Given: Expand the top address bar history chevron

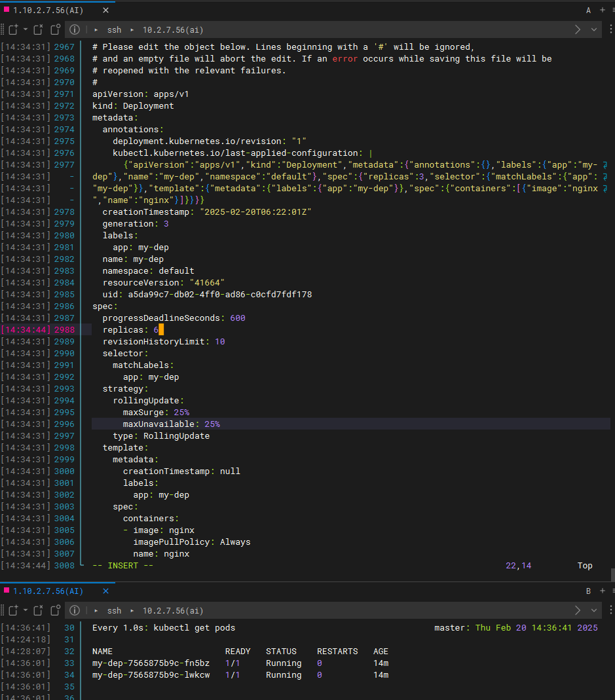Looking at the screenshot, I should (594, 29).
